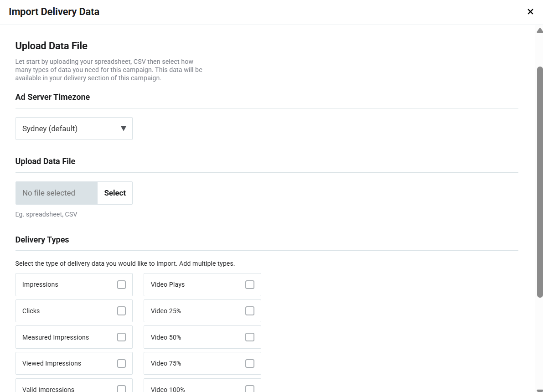Image resolution: width=543 pixels, height=392 pixels.
Task: Enable the Video Plays checkbox
Action: 250,284
